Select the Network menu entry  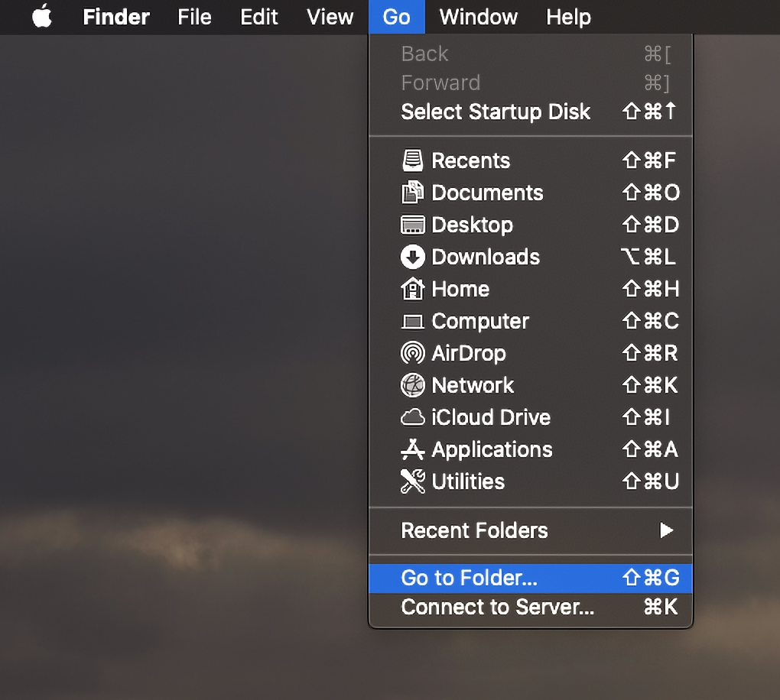pos(531,385)
